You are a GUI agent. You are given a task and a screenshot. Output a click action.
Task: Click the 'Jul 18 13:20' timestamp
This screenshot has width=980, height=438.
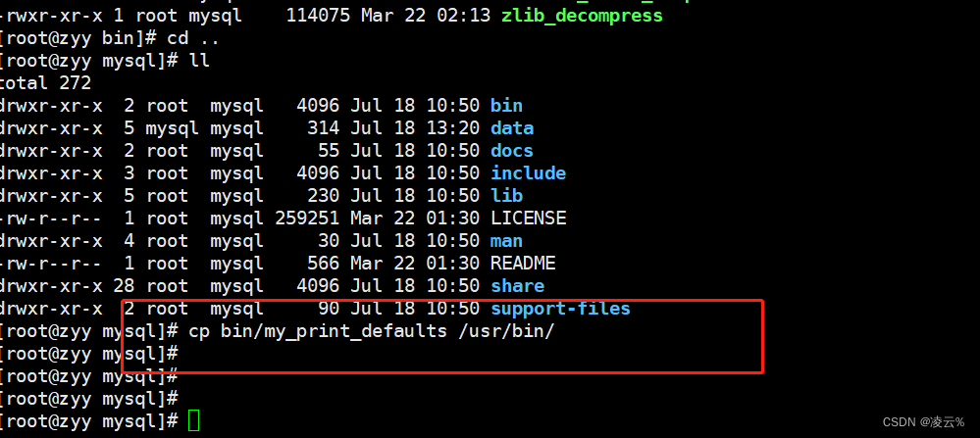pos(415,128)
